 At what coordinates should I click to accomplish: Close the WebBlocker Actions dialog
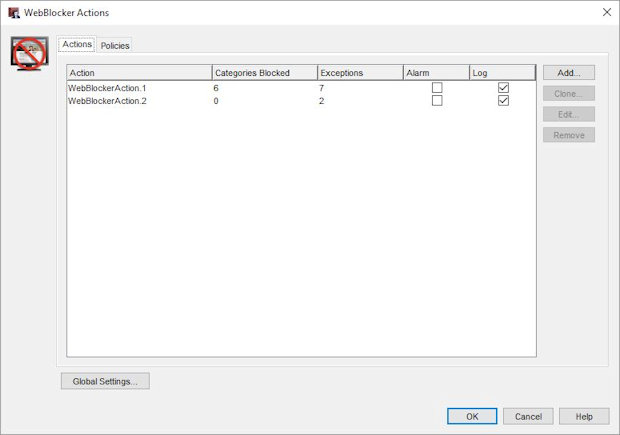coord(607,12)
